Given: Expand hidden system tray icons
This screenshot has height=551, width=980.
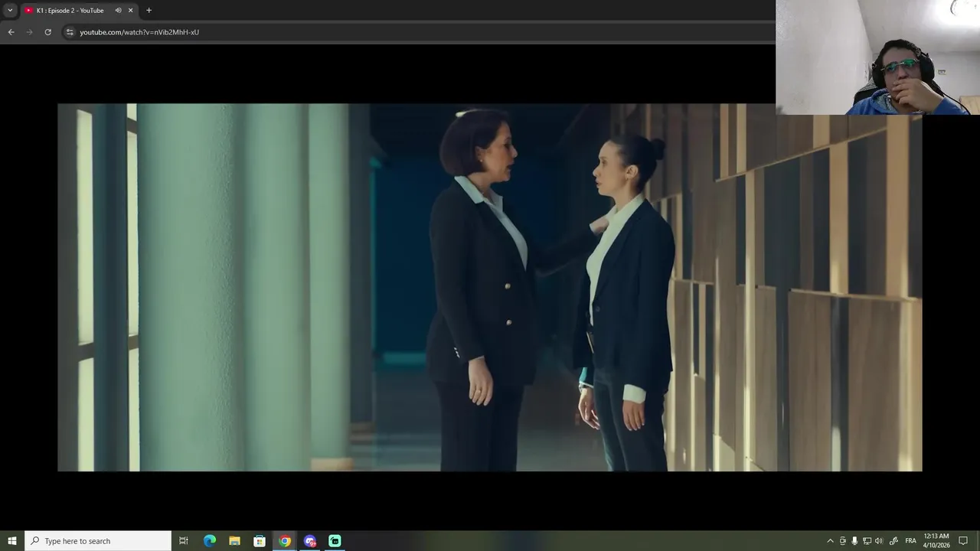Looking at the screenshot, I should pyautogui.click(x=830, y=541).
